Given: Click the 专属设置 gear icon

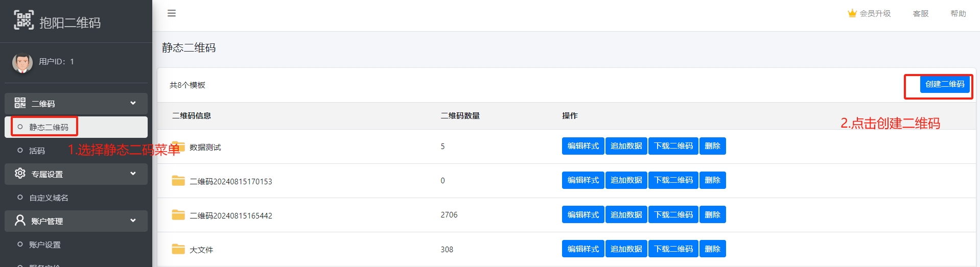Looking at the screenshot, I should pyautogui.click(x=20, y=174).
